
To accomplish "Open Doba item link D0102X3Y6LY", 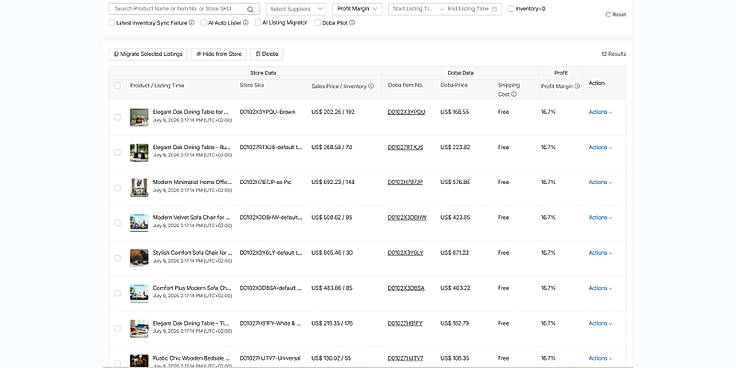I will (x=406, y=253).
